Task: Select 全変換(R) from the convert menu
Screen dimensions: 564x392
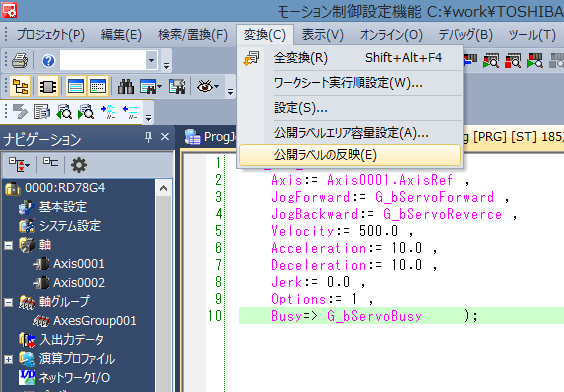Action: (350, 58)
